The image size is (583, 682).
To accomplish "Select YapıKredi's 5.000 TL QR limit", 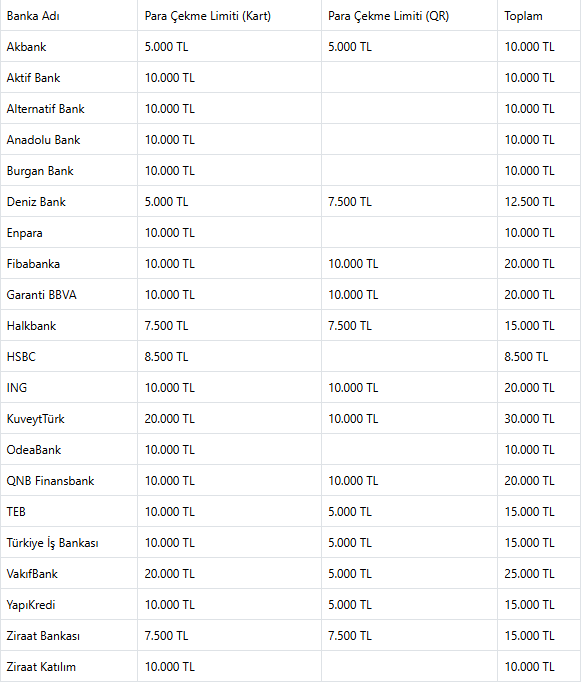I will [349, 605].
